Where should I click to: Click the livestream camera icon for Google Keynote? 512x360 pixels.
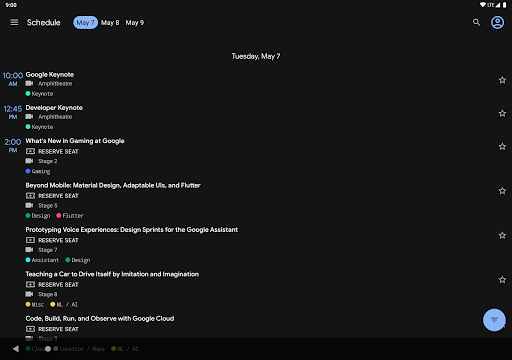pyautogui.click(x=29, y=83)
